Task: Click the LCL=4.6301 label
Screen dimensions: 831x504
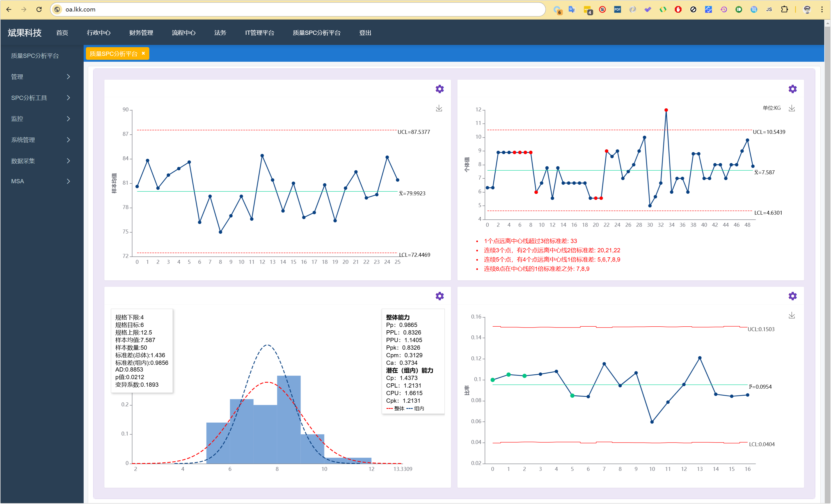Action: click(x=768, y=213)
